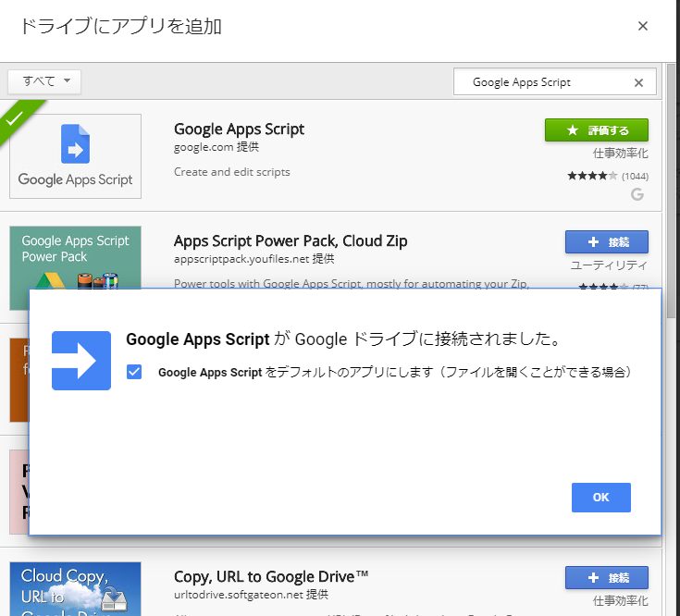680x616 pixels.
Task: Click the 仕事効率化 label under Copy URL app
Action: pos(620,601)
